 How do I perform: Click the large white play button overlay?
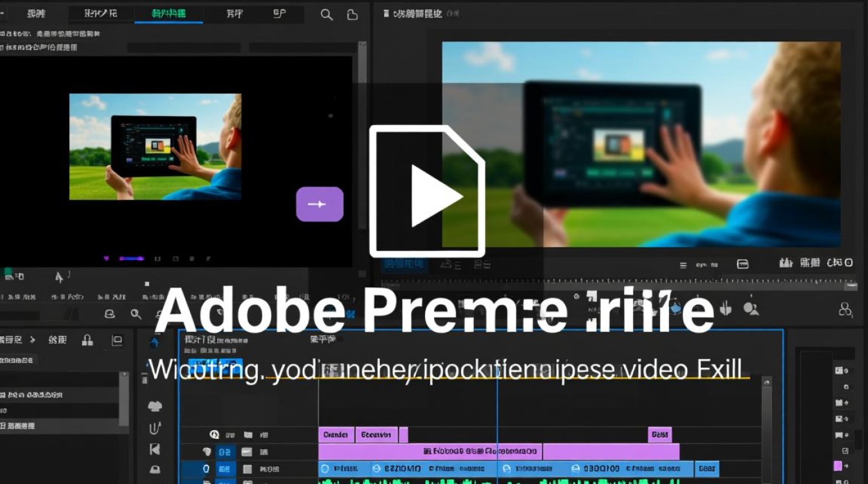pyautogui.click(x=428, y=192)
